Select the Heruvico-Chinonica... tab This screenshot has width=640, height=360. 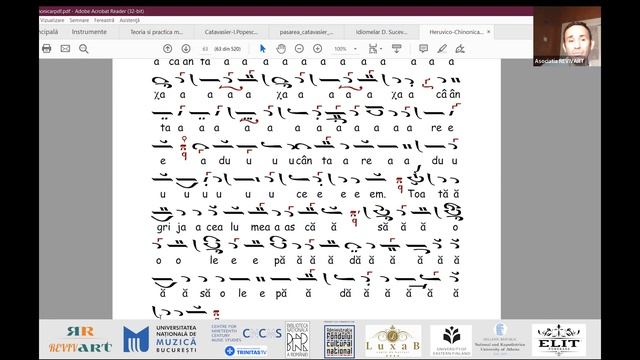tap(456, 32)
